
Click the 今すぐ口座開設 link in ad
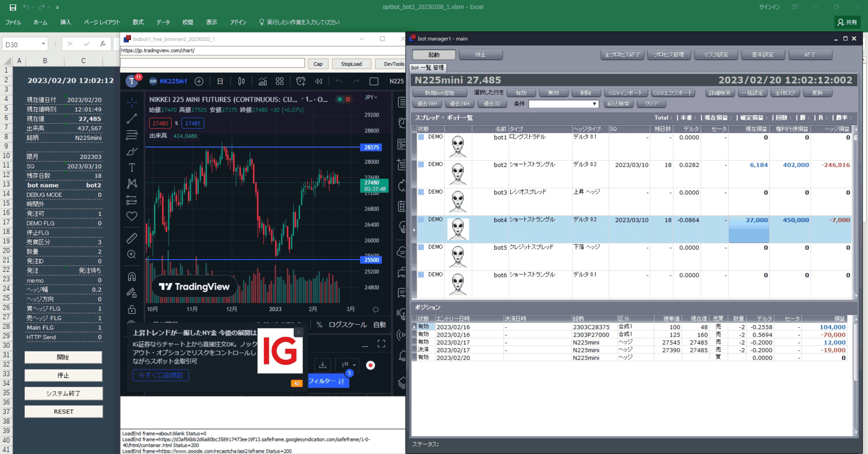click(x=160, y=375)
